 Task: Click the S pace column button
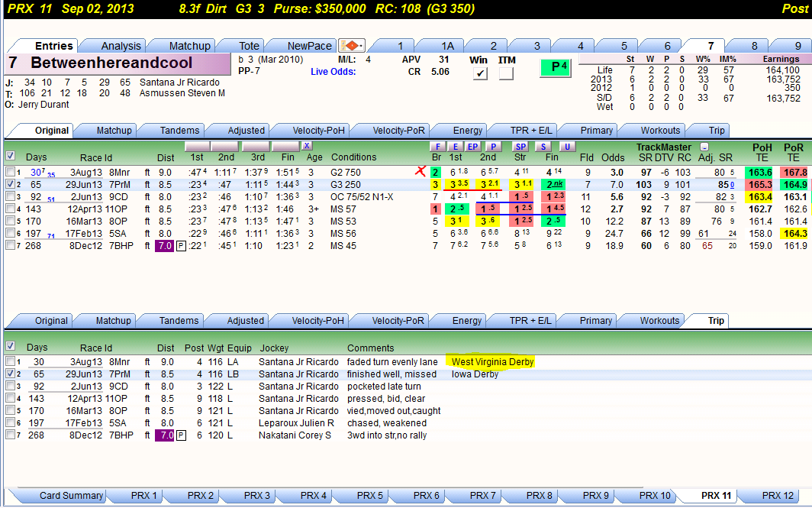[x=543, y=147]
